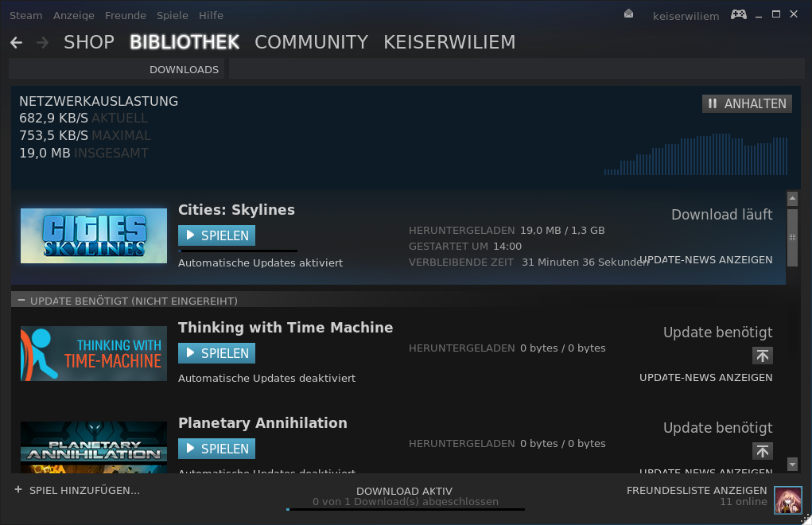Click '31 Minuten 36 Sekunden' remaining time
This screenshot has height=525, width=812.
pos(585,262)
